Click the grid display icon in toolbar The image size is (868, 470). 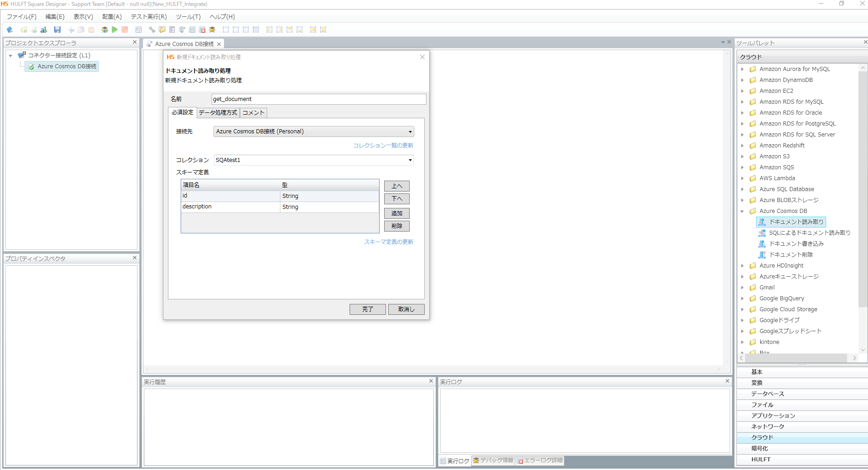point(138,30)
